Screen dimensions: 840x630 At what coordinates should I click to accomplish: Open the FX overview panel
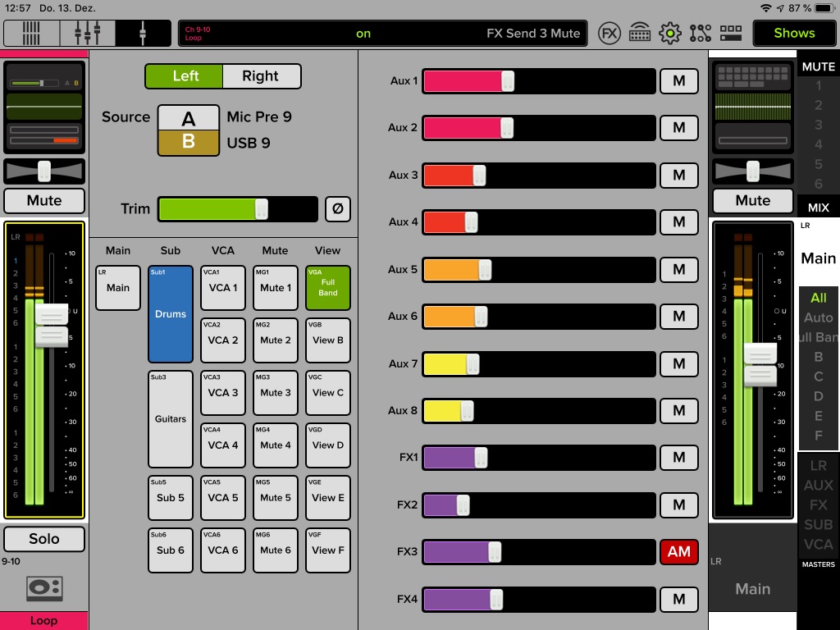(609, 33)
